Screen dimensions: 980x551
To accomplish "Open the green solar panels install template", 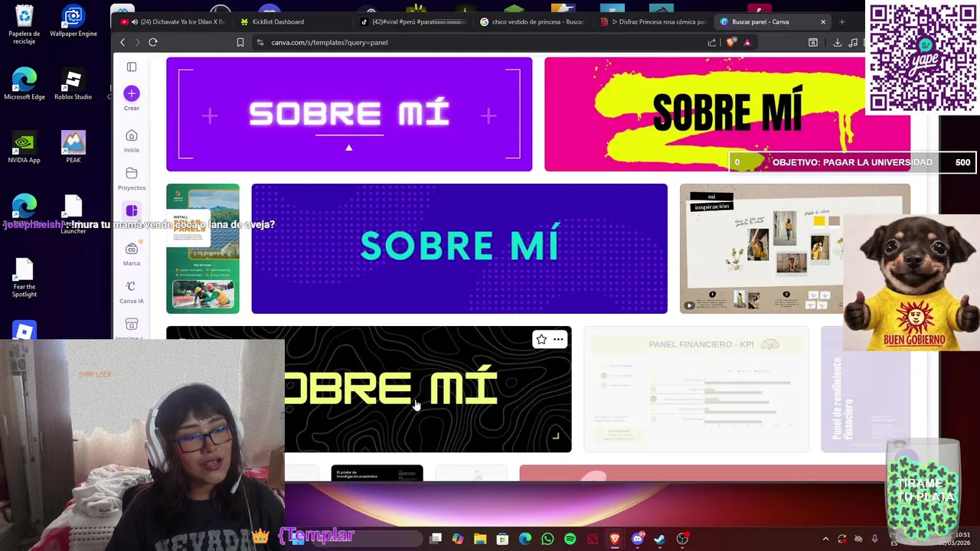I will (x=203, y=249).
